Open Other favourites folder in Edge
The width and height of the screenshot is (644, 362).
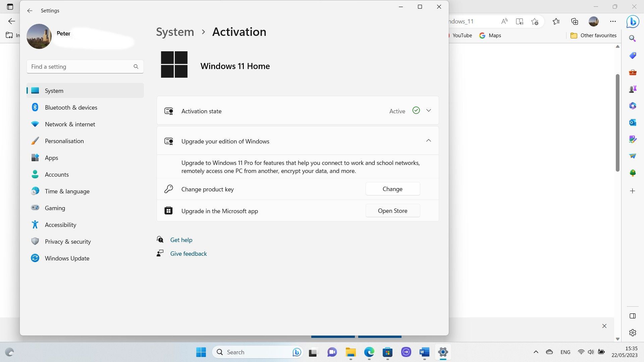point(593,36)
